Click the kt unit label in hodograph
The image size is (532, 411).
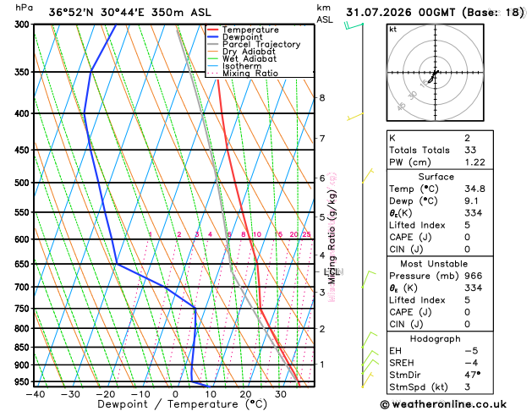point(393,30)
